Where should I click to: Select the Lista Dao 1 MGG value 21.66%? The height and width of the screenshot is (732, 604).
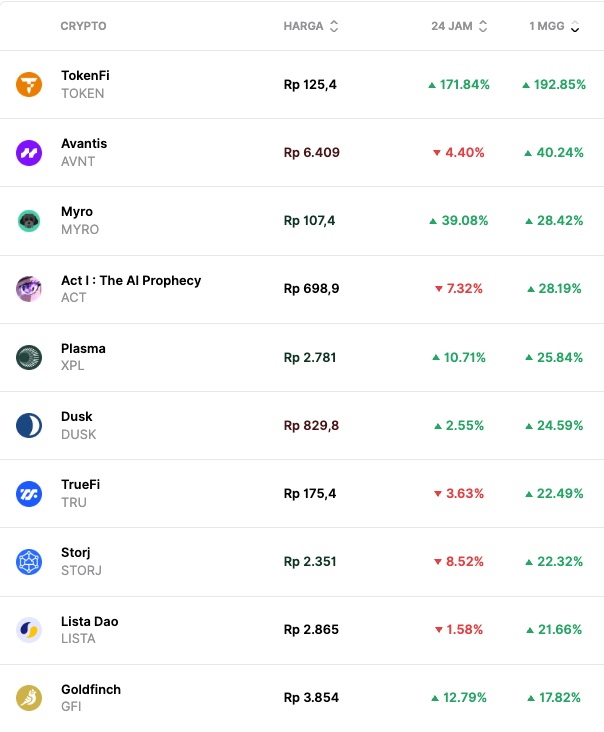click(554, 630)
